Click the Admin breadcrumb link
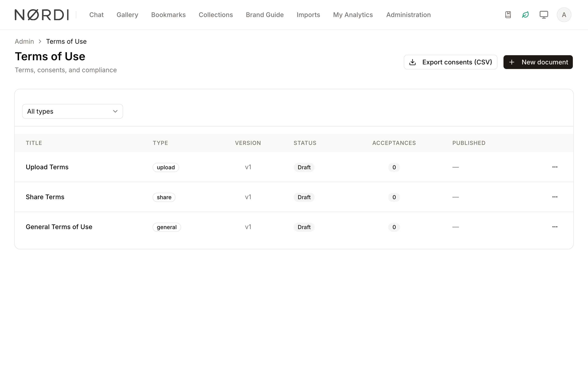This screenshot has width=588, height=368. click(x=24, y=41)
